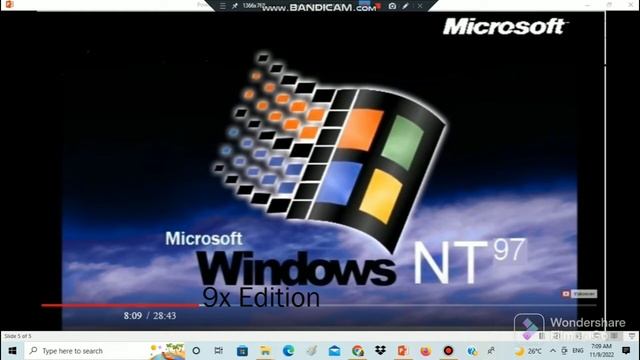
Task: Launch Microsoft Store from taskbar
Action: pyautogui.click(x=242, y=351)
